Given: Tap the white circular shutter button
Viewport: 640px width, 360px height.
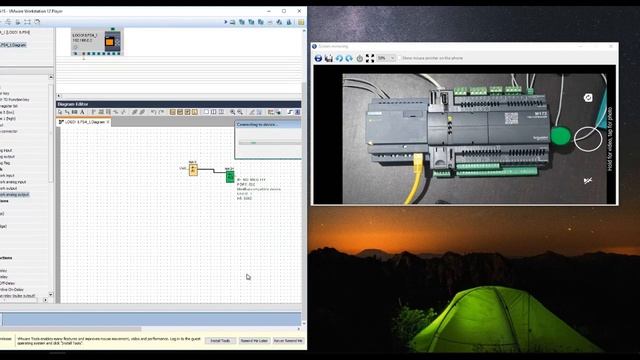Looking at the screenshot, I should tap(588, 139).
